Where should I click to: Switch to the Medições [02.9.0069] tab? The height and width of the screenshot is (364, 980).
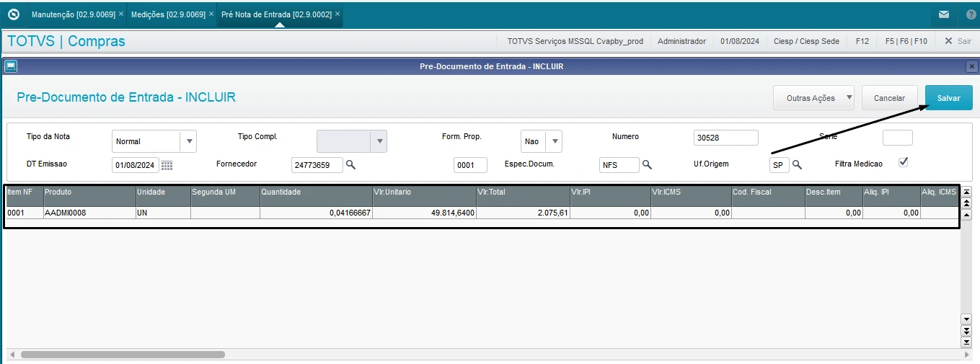pos(167,14)
